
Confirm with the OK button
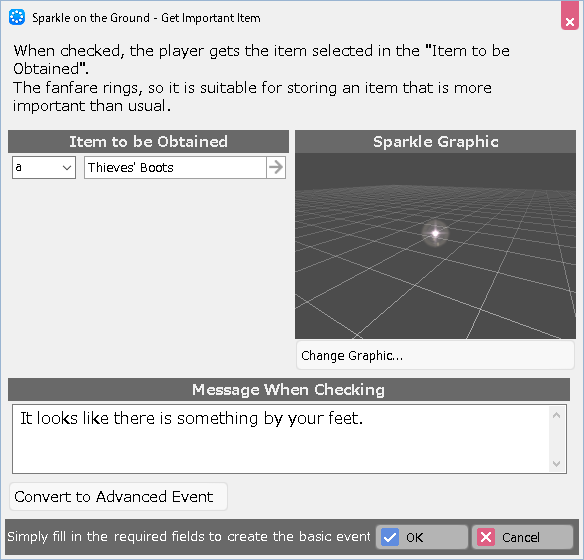422,537
